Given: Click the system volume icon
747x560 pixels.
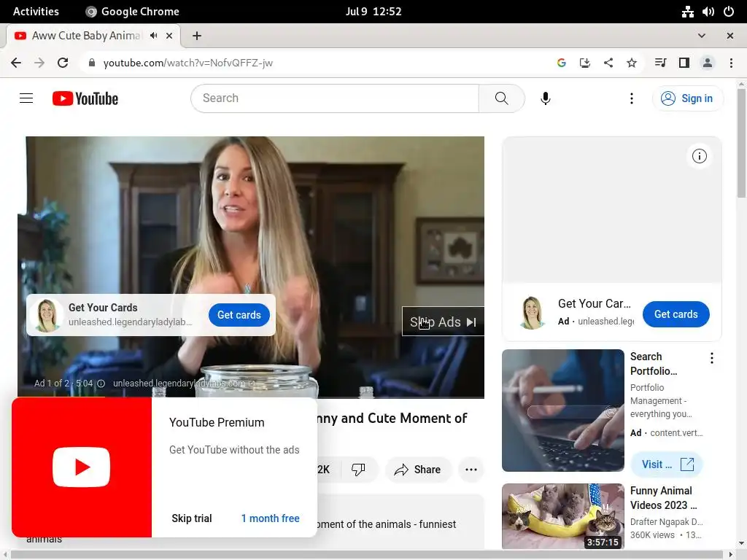Looking at the screenshot, I should pyautogui.click(x=708, y=12).
